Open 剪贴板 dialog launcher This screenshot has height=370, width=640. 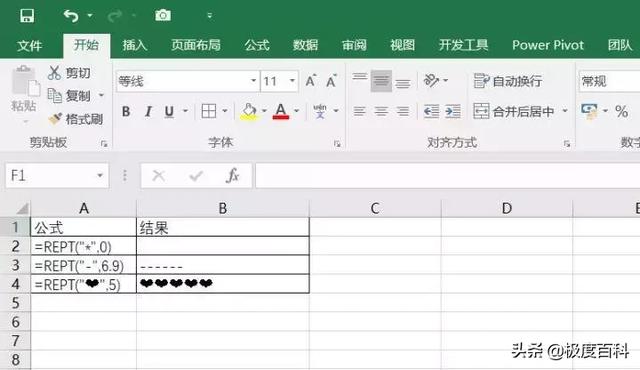104,144
